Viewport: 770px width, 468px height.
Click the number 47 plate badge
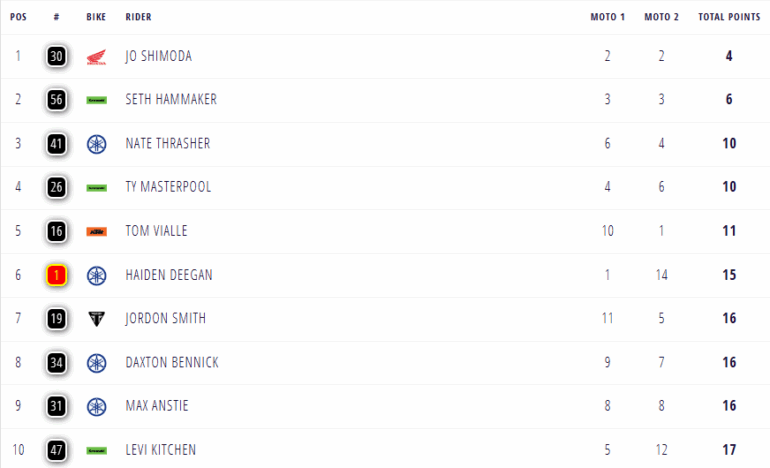(57, 450)
